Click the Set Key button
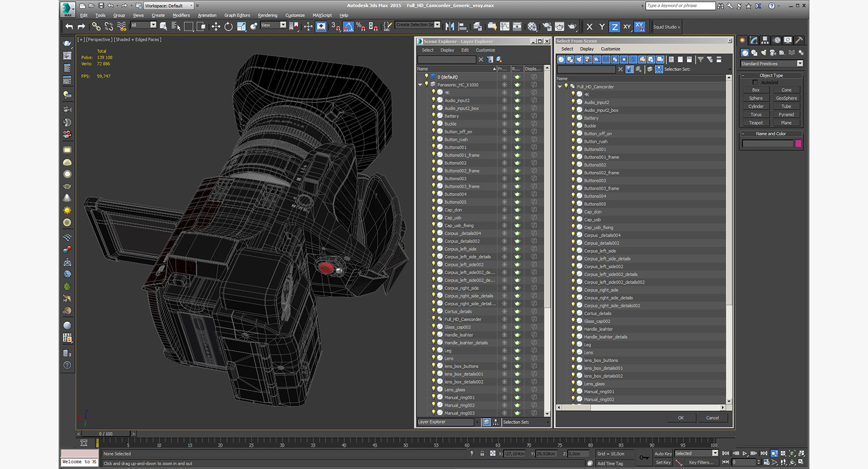 pos(663,463)
